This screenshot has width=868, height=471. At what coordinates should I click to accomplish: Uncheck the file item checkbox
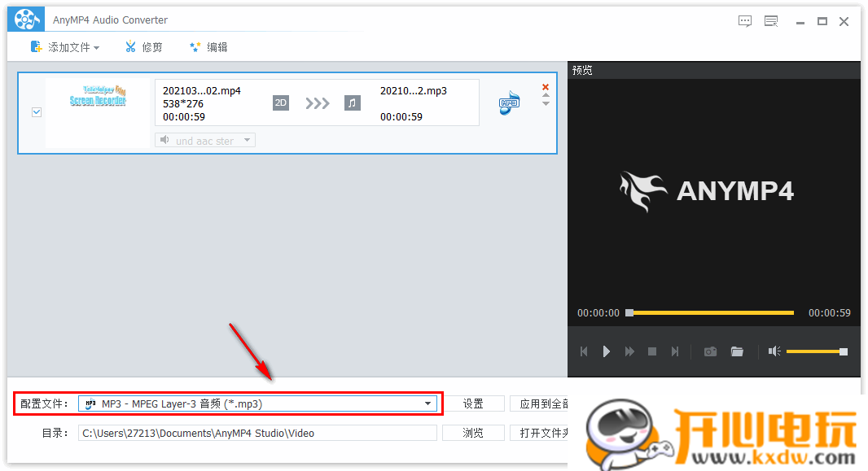coord(37,112)
